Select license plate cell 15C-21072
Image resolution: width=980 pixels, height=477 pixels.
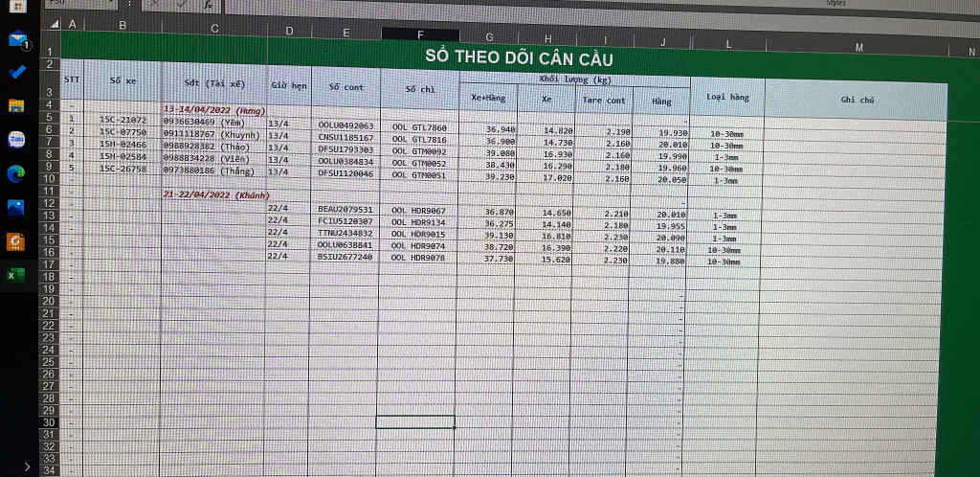pos(122,120)
